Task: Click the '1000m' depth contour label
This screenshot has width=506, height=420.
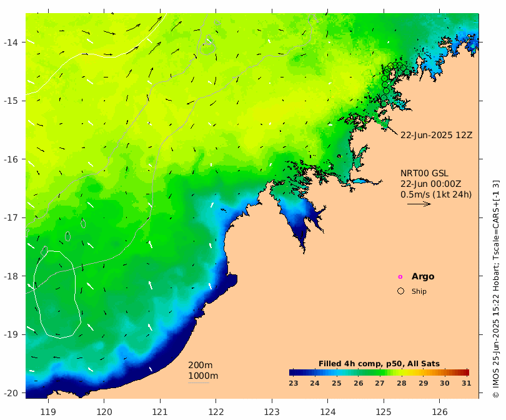Action: click(x=203, y=376)
